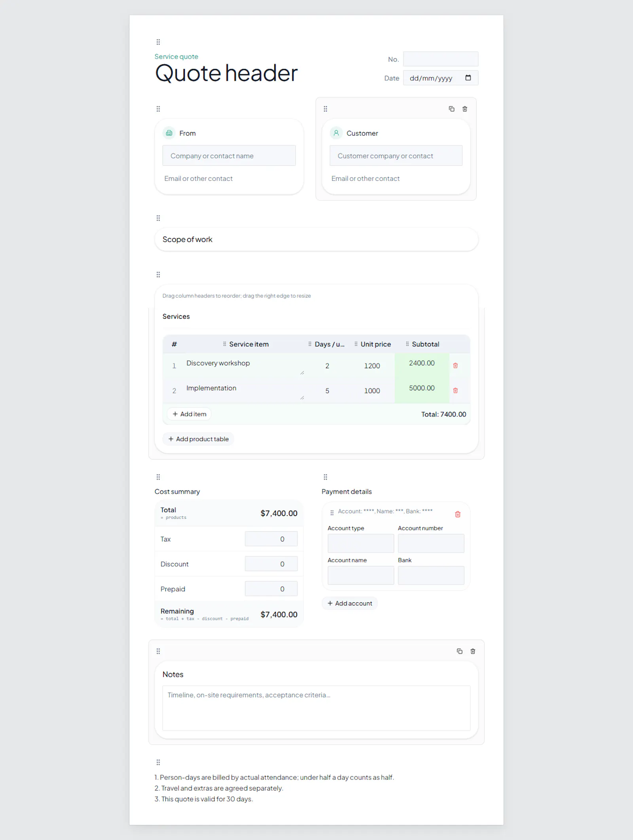Screen dimensions: 633x840
Task: Click the Quote header title
Action: pos(226,73)
